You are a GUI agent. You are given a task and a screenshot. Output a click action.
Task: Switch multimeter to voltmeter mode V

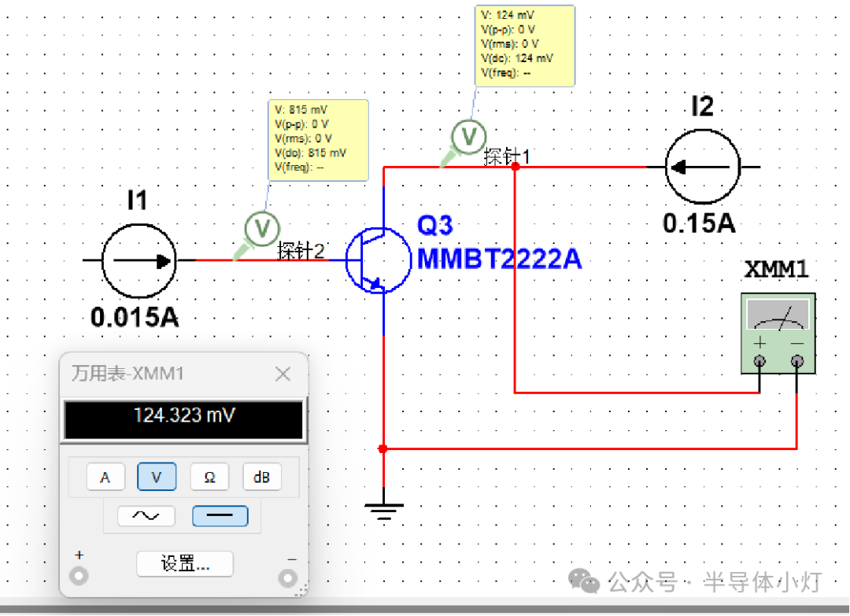tap(157, 478)
